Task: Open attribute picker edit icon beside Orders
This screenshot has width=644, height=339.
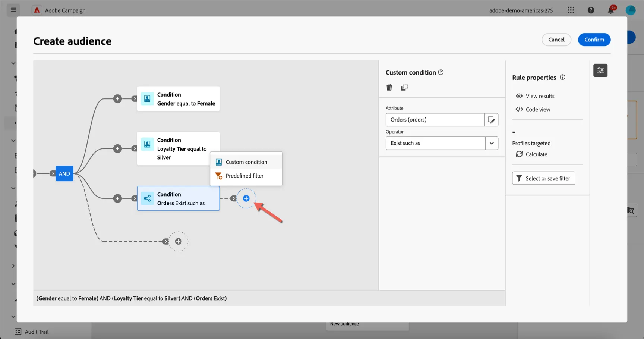Action: [491, 120]
